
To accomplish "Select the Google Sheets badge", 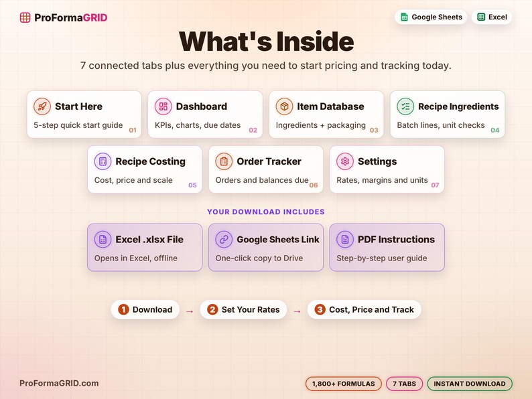I will coord(431,17).
